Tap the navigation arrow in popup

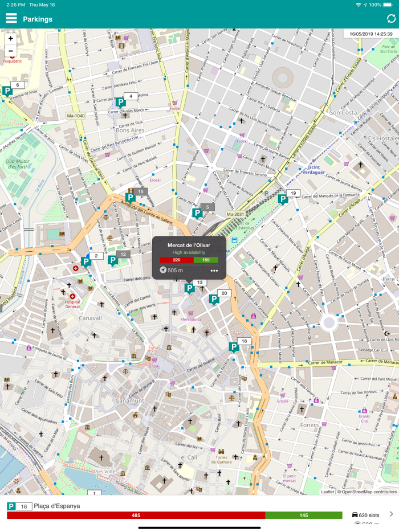[164, 270]
